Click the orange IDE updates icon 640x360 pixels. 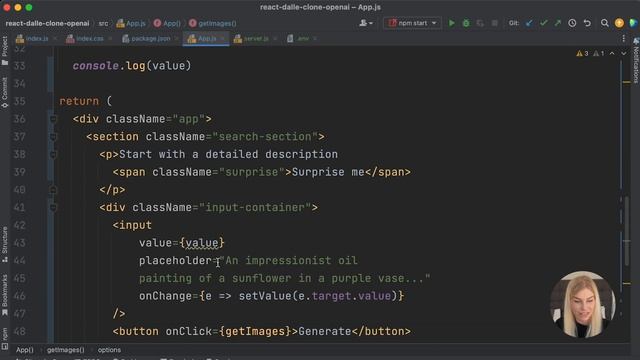[x=619, y=23]
